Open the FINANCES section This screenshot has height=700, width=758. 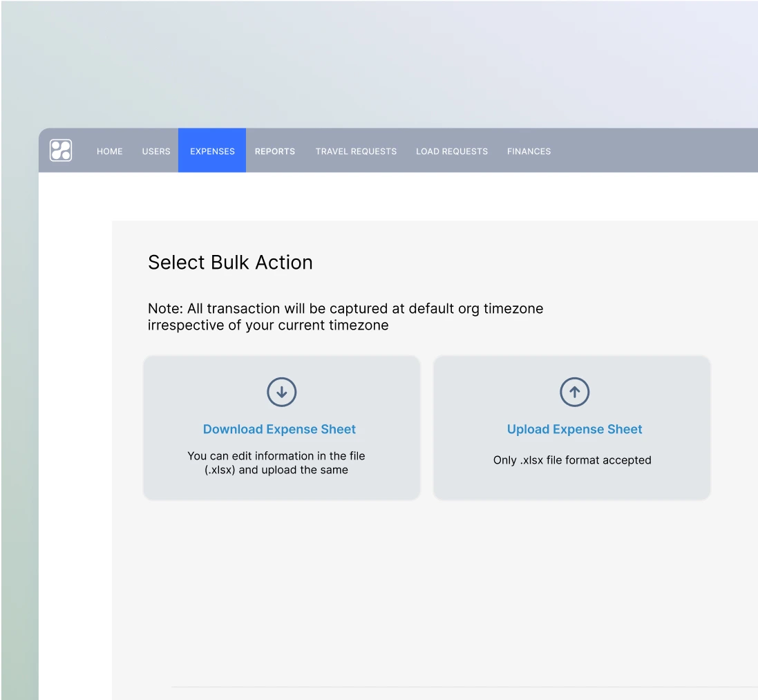coord(529,151)
